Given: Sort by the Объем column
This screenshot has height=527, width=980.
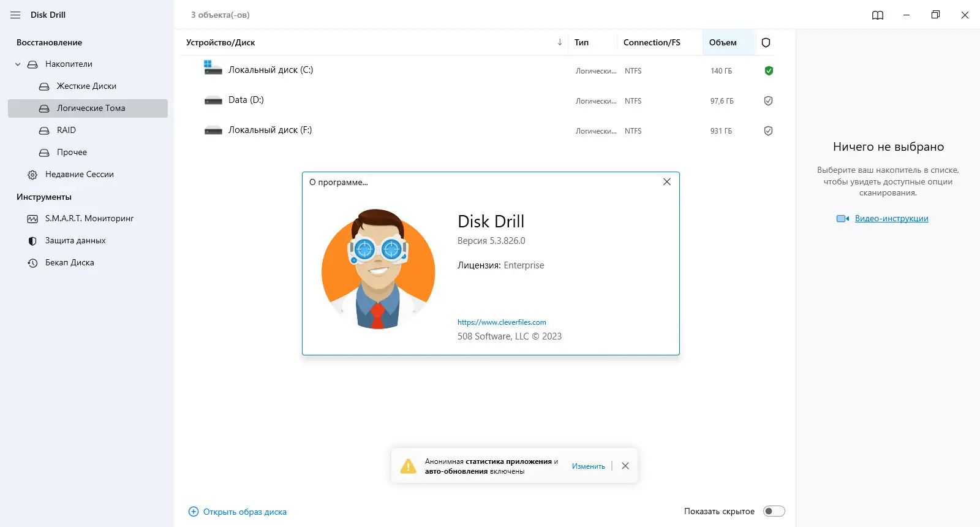Looking at the screenshot, I should [x=723, y=42].
